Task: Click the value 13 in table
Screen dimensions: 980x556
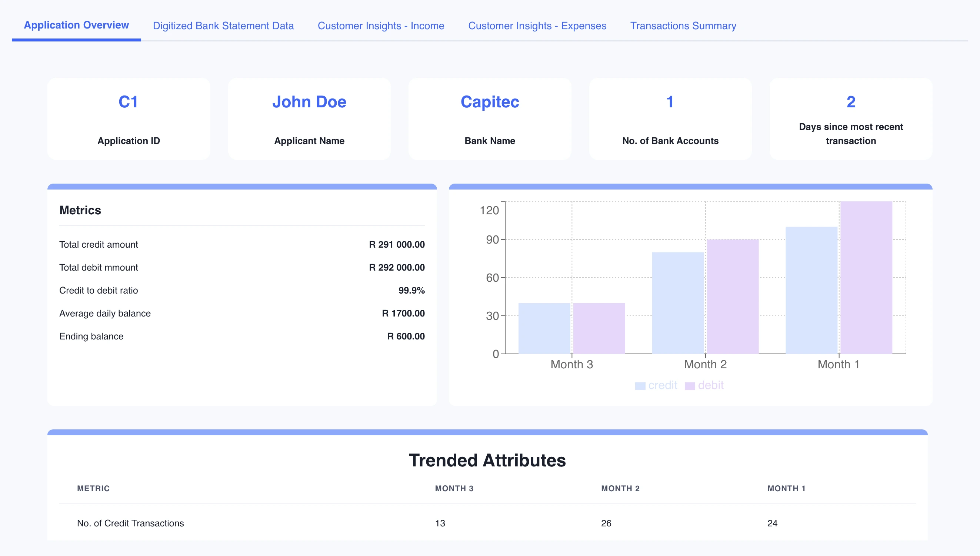Action: 440,523
